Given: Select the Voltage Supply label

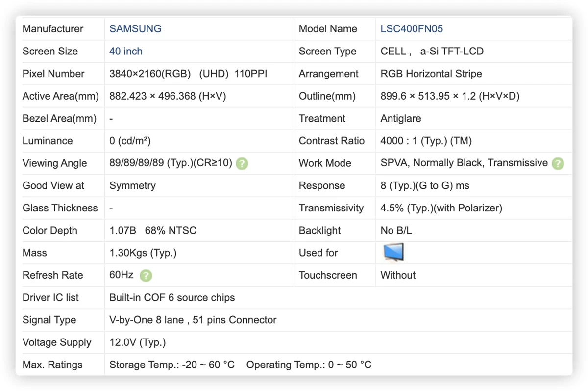Looking at the screenshot, I should point(57,342).
